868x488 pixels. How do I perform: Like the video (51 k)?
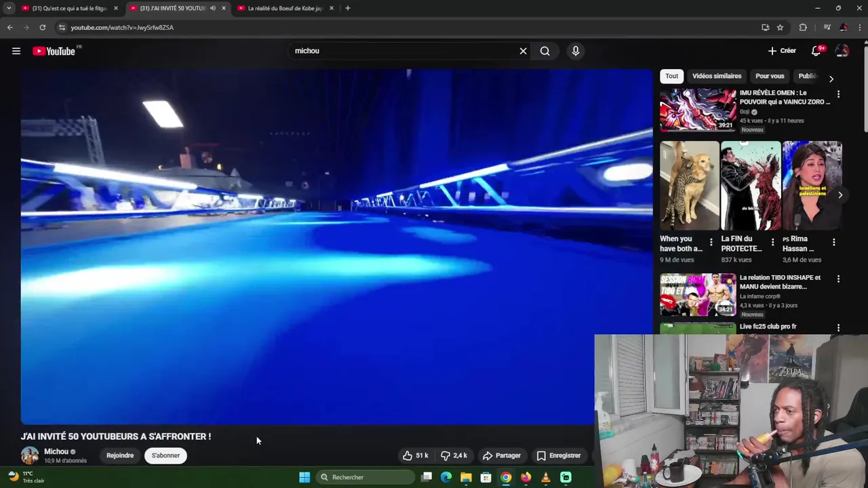pos(415,455)
